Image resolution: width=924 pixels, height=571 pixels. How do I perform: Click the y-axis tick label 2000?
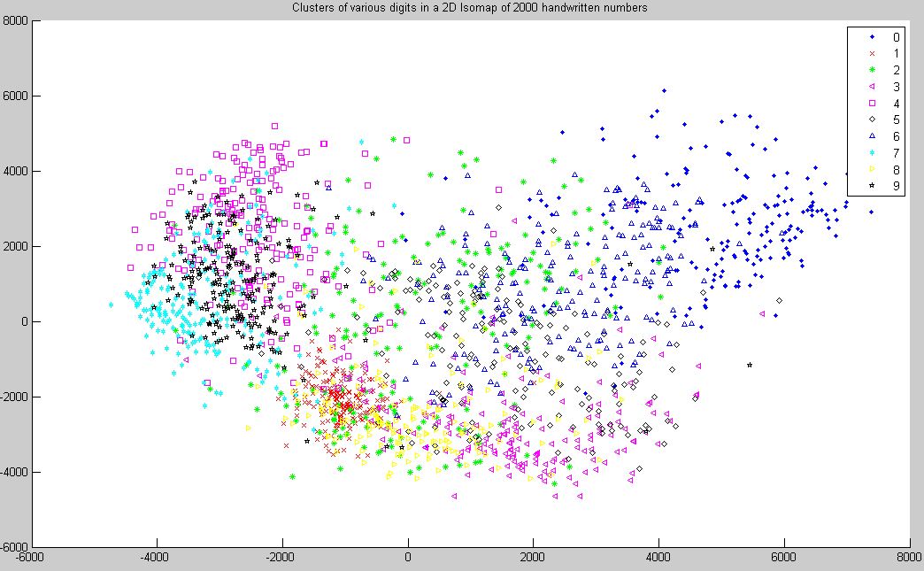(x=15, y=246)
